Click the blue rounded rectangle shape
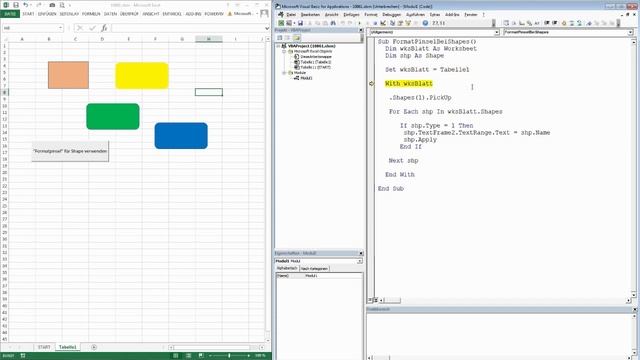Image resolution: width=640 pixels, height=360 pixels. pyautogui.click(x=181, y=136)
